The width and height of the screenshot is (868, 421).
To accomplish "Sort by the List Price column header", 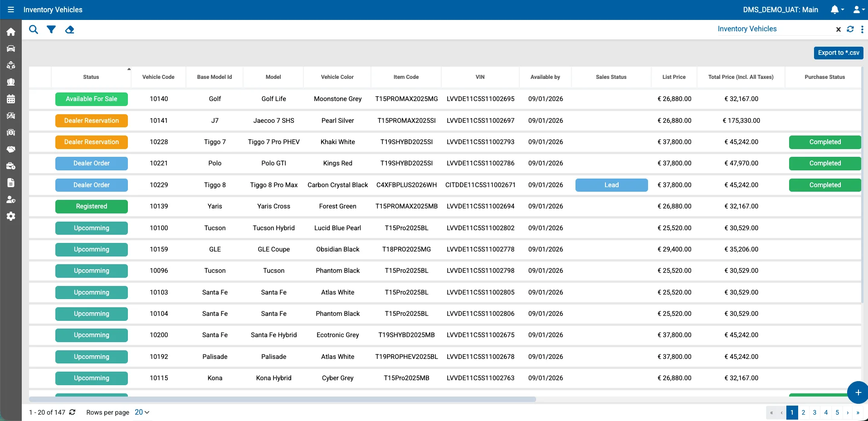I will pos(674,77).
